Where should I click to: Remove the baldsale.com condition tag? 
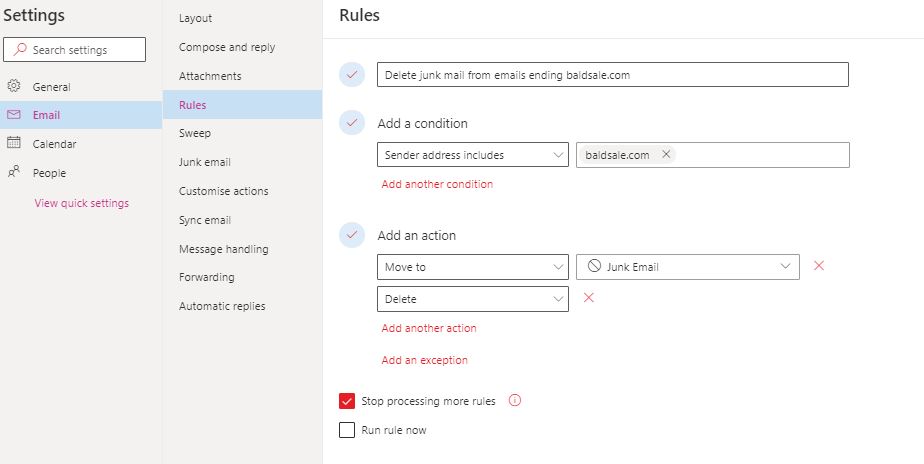(x=666, y=154)
